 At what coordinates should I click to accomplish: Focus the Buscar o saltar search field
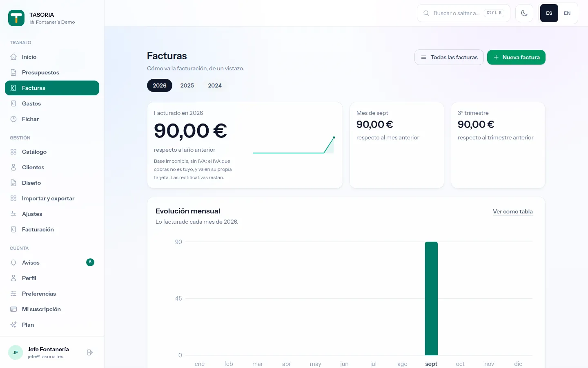click(463, 13)
